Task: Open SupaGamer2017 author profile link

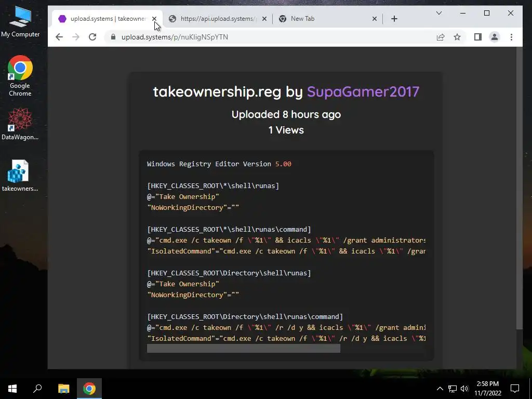Action: point(363,91)
